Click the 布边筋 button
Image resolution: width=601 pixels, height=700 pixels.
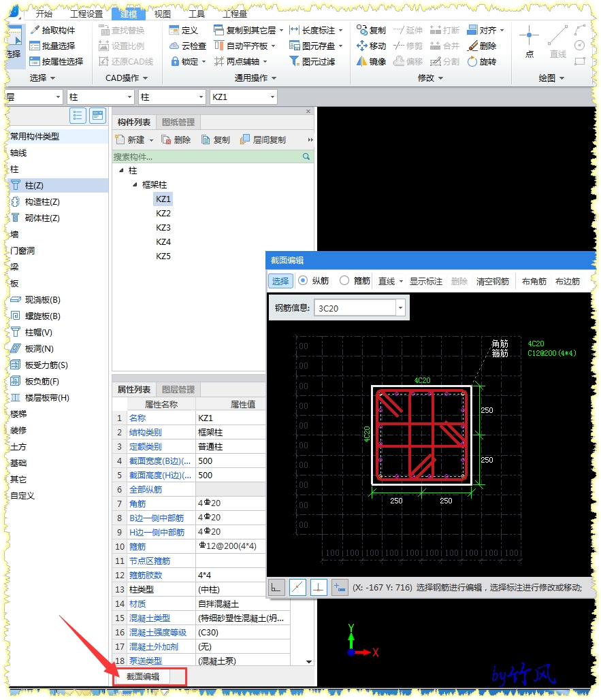(x=568, y=281)
